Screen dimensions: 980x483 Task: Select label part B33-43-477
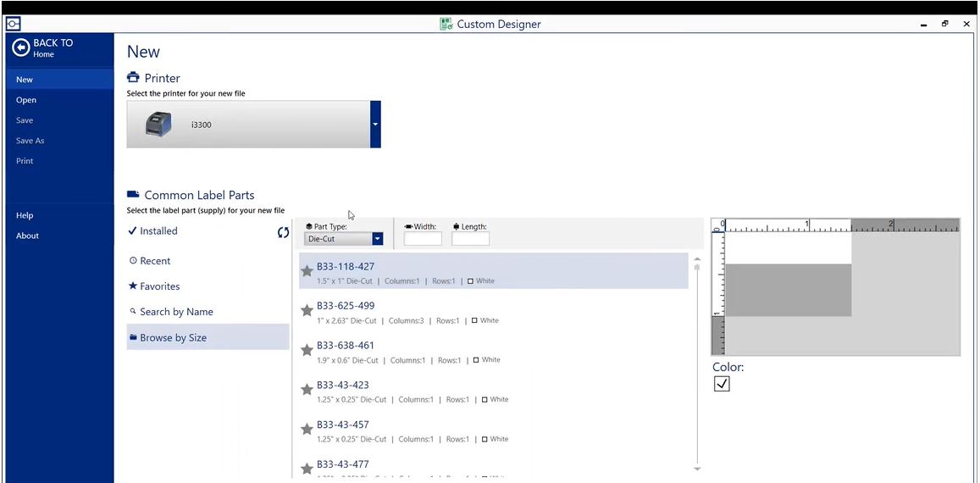(x=494, y=468)
